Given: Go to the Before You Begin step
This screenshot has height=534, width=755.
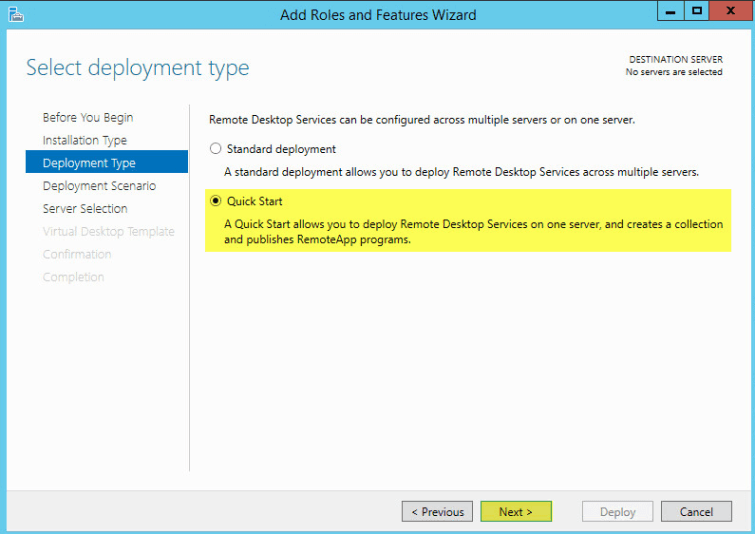Looking at the screenshot, I should coord(88,118).
